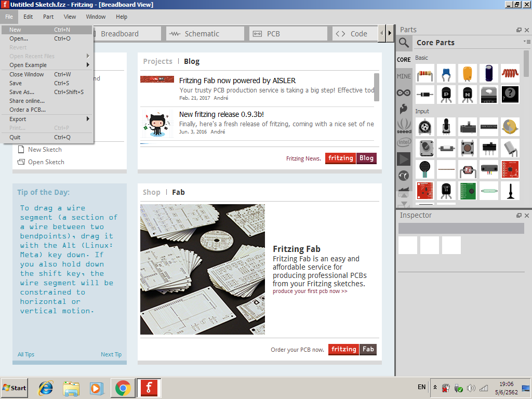Follow 'produce your first pcb now' link

(x=310, y=291)
